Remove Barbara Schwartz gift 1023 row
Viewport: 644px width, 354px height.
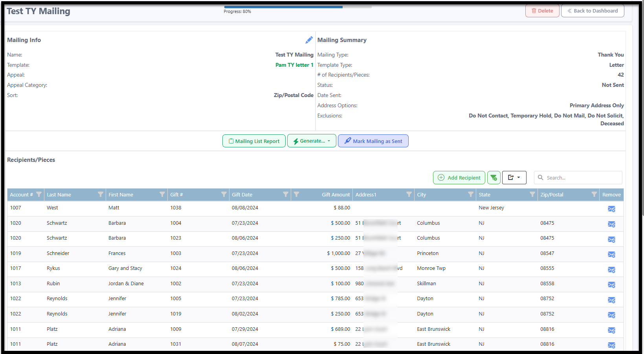pos(611,240)
